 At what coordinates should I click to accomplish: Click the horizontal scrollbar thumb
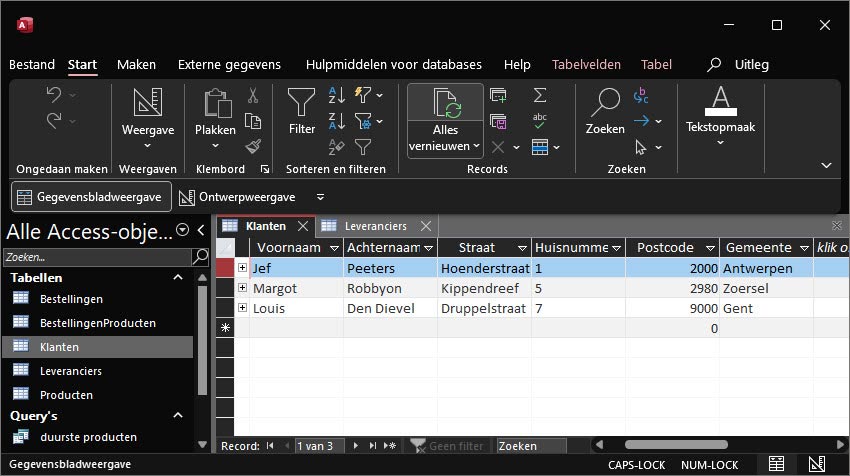676,445
